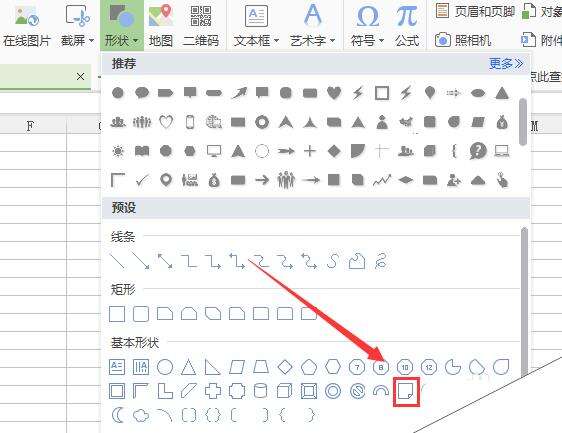Viewport: 562px width, 433px height.
Task: Click the 更多 more shapes link
Action: coord(506,64)
